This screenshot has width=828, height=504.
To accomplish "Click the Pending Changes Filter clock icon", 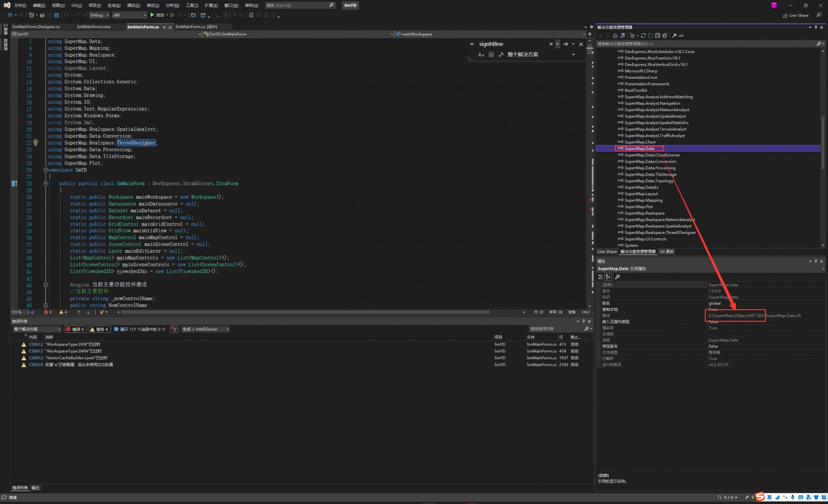I will point(632,36).
